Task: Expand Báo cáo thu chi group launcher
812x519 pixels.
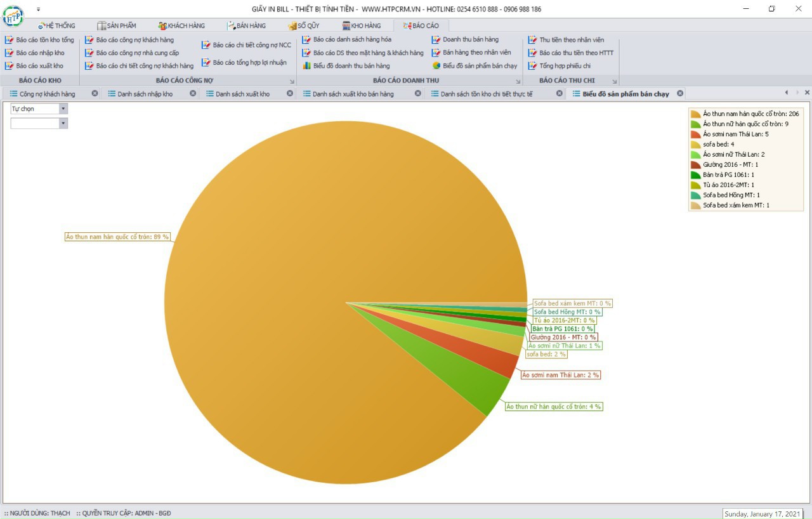Action: [x=615, y=82]
